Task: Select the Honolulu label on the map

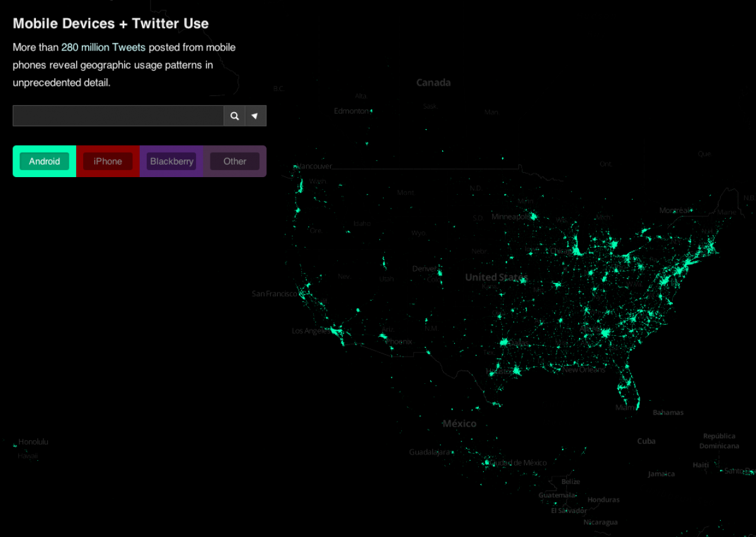Action: click(33, 442)
